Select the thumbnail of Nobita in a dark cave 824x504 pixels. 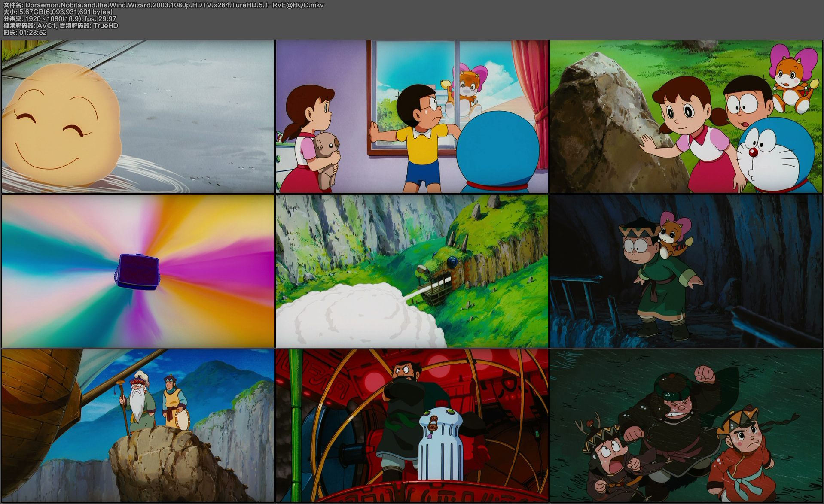coord(686,271)
